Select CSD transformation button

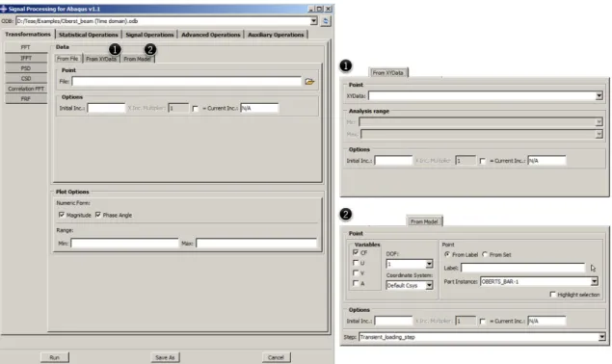coord(26,78)
